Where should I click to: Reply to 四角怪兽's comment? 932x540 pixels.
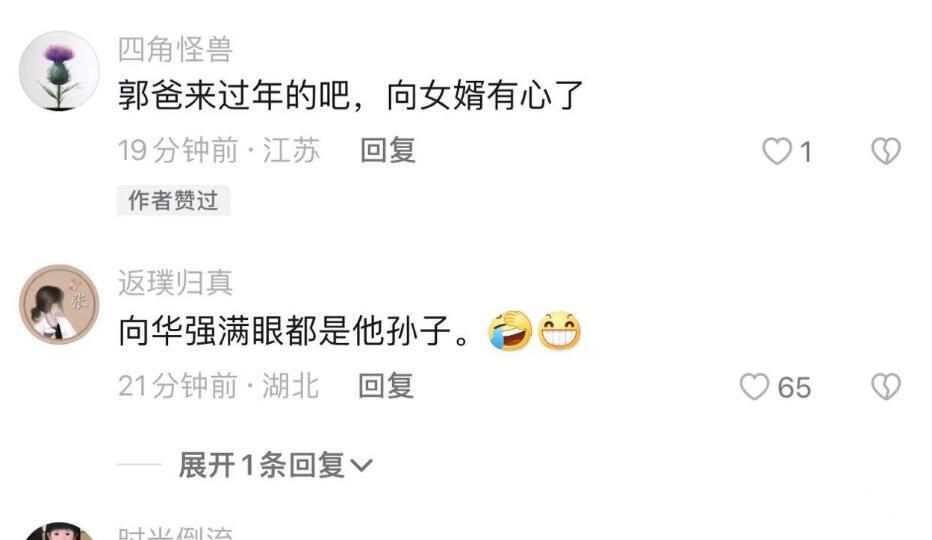point(388,150)
